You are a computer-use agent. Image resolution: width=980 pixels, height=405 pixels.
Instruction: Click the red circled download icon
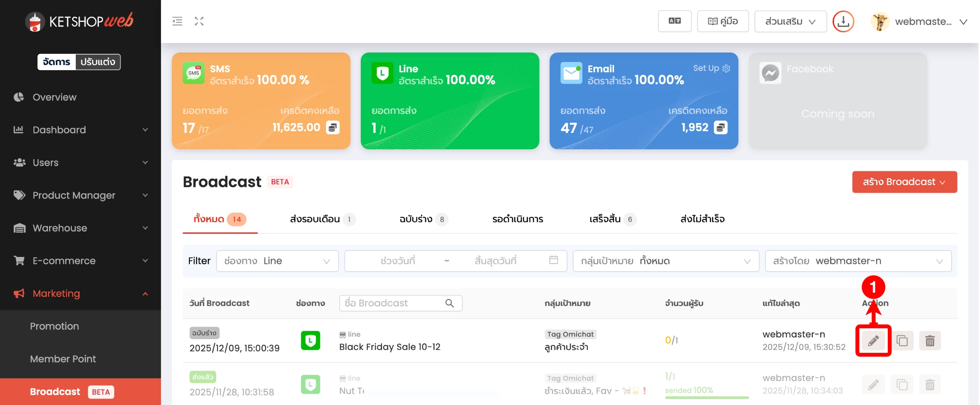[x=843, y=22]
